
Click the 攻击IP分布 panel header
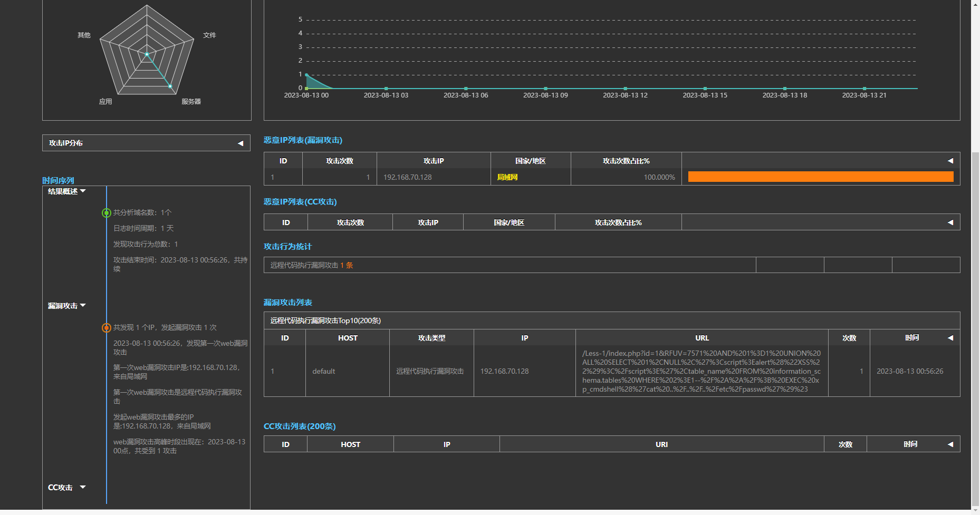click(146, 143)
